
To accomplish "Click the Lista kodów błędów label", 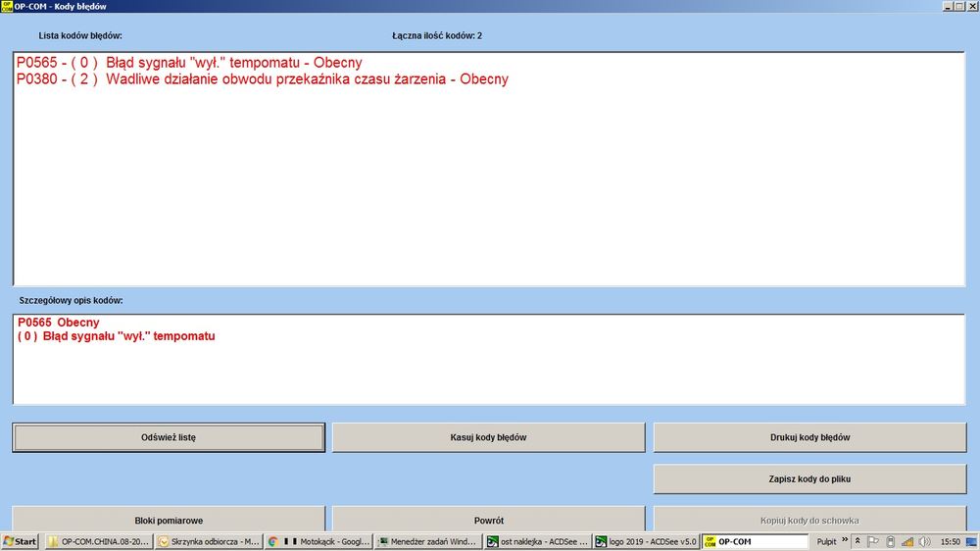I will click(80, 35).
